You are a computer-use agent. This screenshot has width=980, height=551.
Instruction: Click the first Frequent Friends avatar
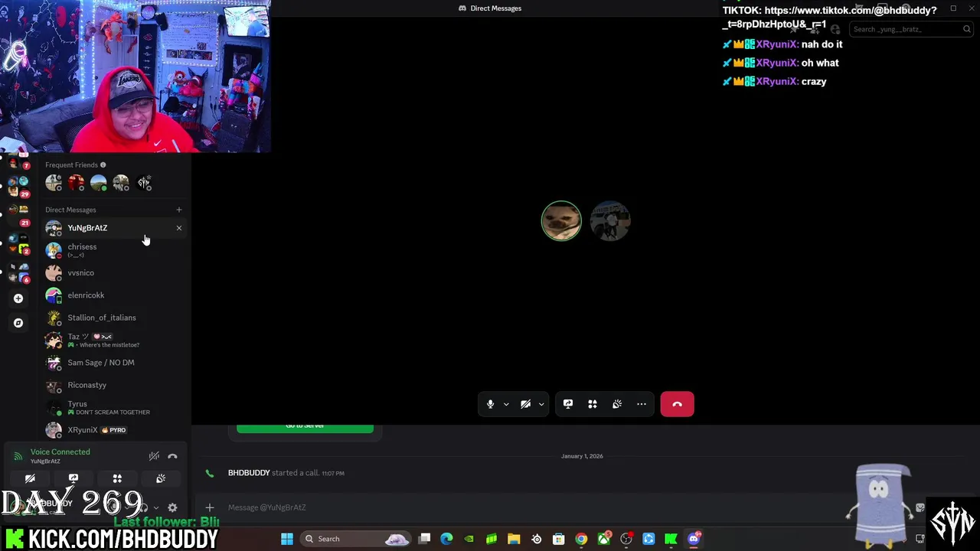(54, 183)
